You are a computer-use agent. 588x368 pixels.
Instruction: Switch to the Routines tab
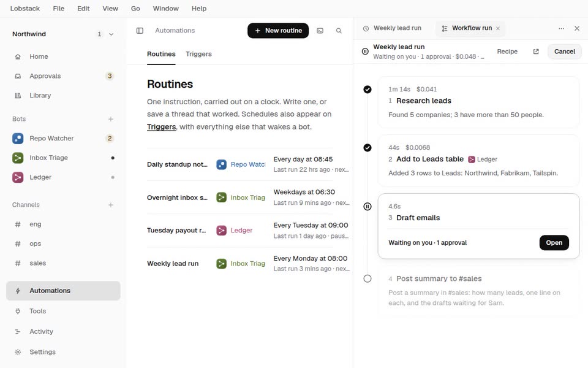coord(161,54)
